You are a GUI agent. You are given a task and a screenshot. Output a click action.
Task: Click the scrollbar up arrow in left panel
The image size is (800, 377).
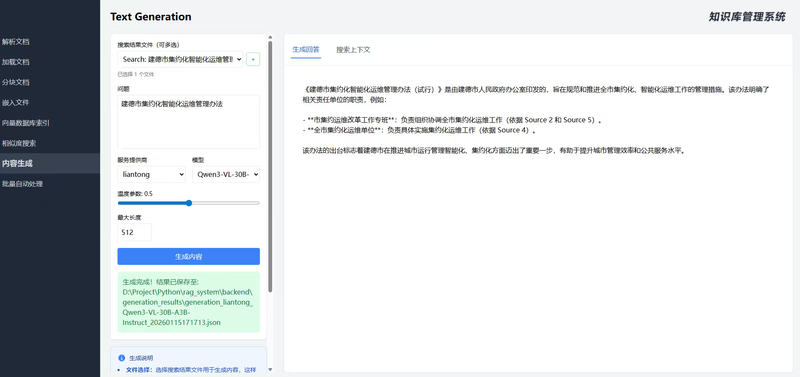point(270,37)
